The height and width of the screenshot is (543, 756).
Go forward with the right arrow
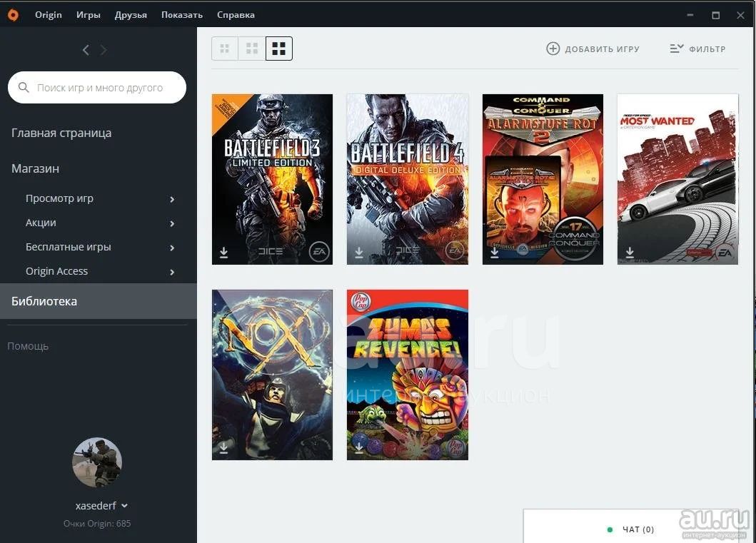click(104, 50)
